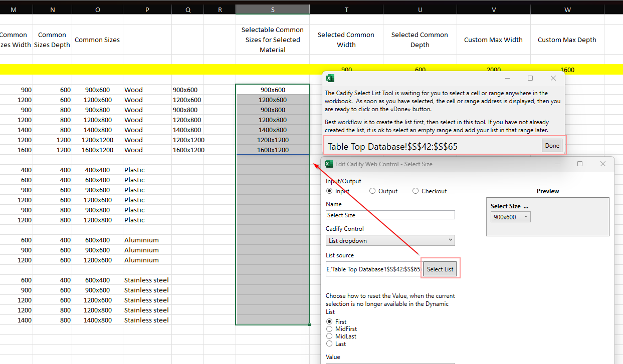
Task: Close the Edit Cadify Web Control window
Action: coord(603,164)
